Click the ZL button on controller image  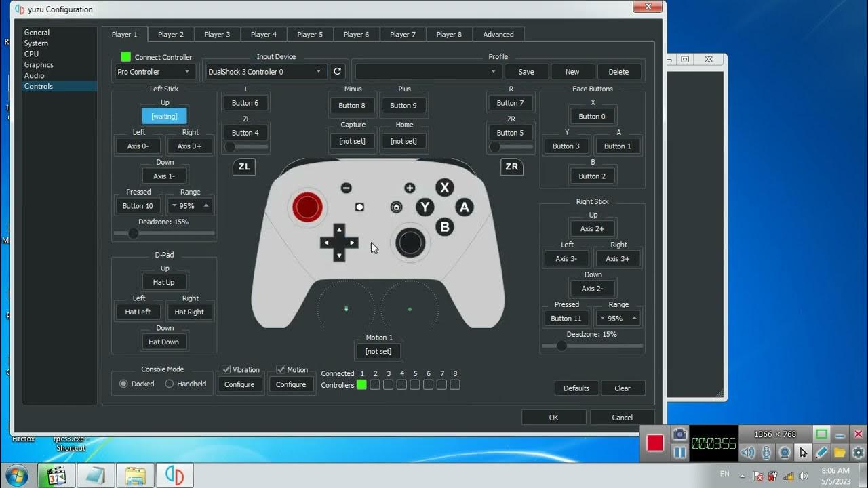point(244,167)
